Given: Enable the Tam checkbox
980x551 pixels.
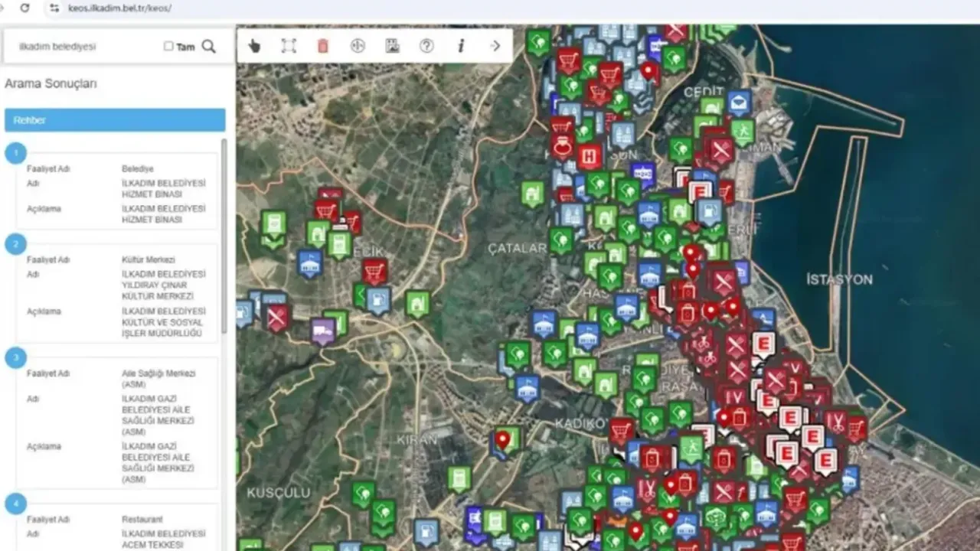Looking at the screenshot, I should pyautogui.click(x=168, y=47).
